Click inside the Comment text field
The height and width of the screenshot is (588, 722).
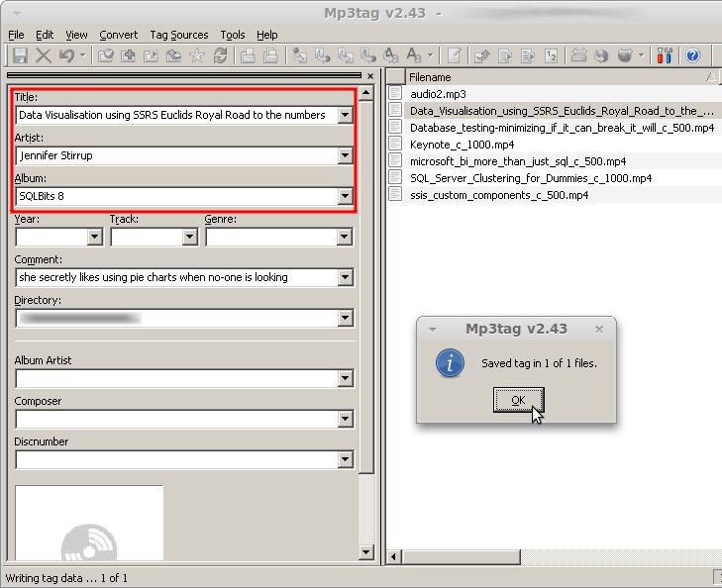point(177,277)
